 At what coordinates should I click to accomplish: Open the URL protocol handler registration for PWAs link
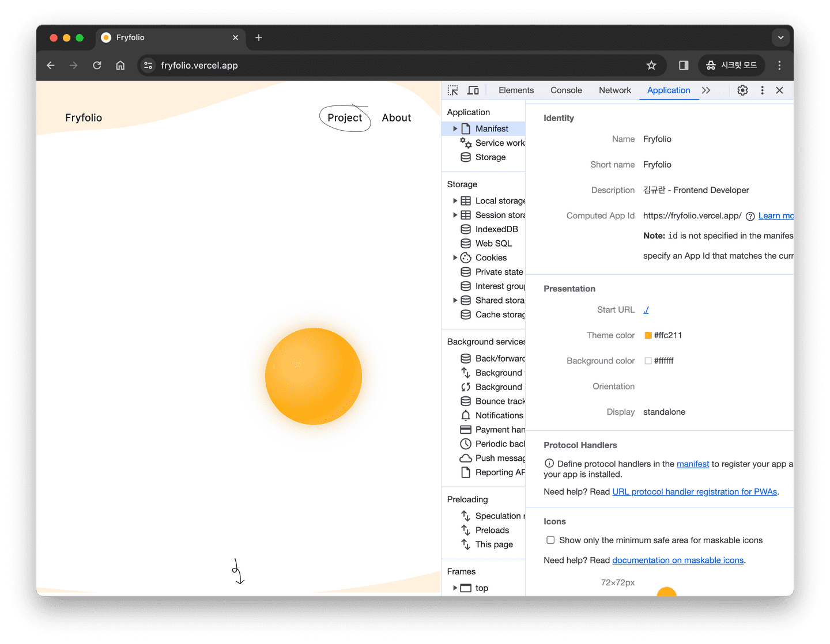click(694, 491)
